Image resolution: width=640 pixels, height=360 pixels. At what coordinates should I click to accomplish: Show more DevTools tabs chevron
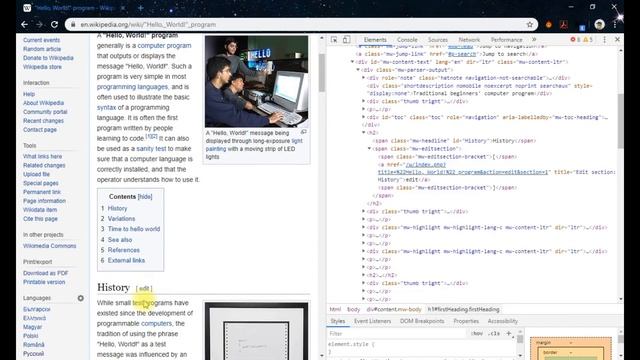pyautogui.click(x=534, y=40)
